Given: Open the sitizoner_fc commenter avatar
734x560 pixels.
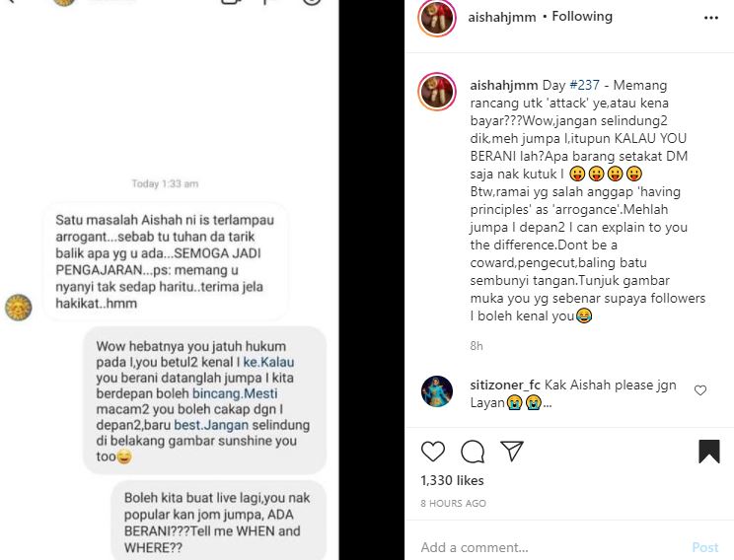Looking at the screenshot, I should coord(437,391).
